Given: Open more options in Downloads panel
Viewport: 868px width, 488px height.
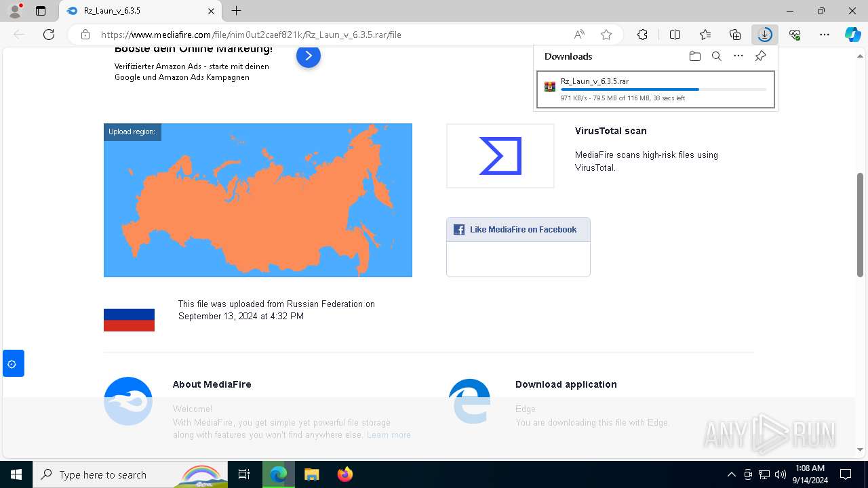Looking at the screenshot, I should coord(738,56).
